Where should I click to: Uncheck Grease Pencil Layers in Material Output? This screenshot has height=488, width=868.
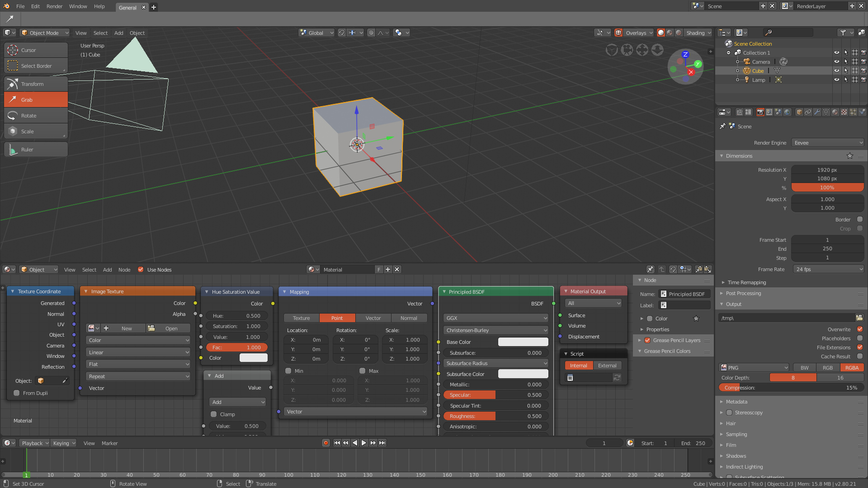647,340
